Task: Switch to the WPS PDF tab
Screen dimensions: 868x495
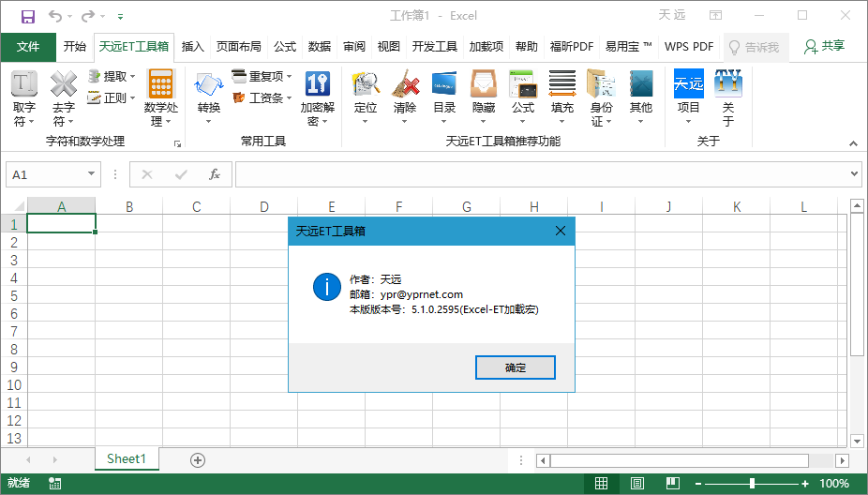Action: tap(689, 47)
